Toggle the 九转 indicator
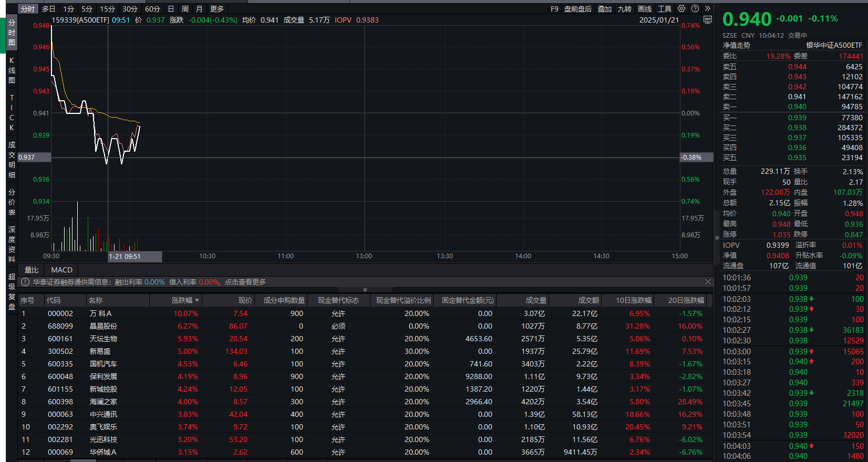The width and height of the screenshot is (868, 462). [x=624, y=9]
